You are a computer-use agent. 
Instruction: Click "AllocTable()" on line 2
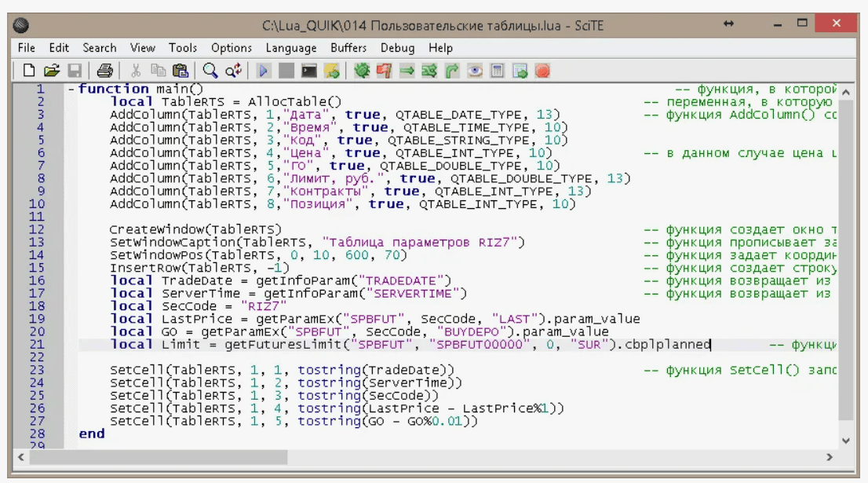294,102
